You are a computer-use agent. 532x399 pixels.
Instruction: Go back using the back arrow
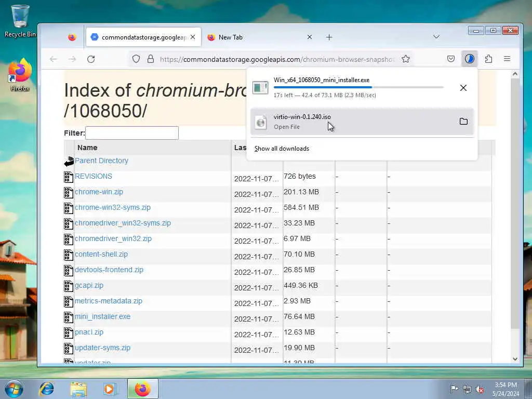coord(54,59)
